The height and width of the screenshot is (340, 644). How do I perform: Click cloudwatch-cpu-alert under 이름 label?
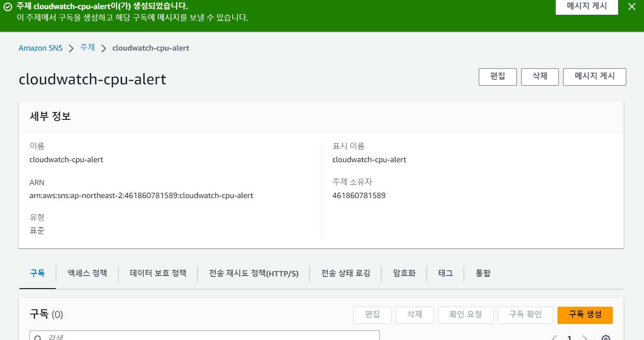click(66, 160)
